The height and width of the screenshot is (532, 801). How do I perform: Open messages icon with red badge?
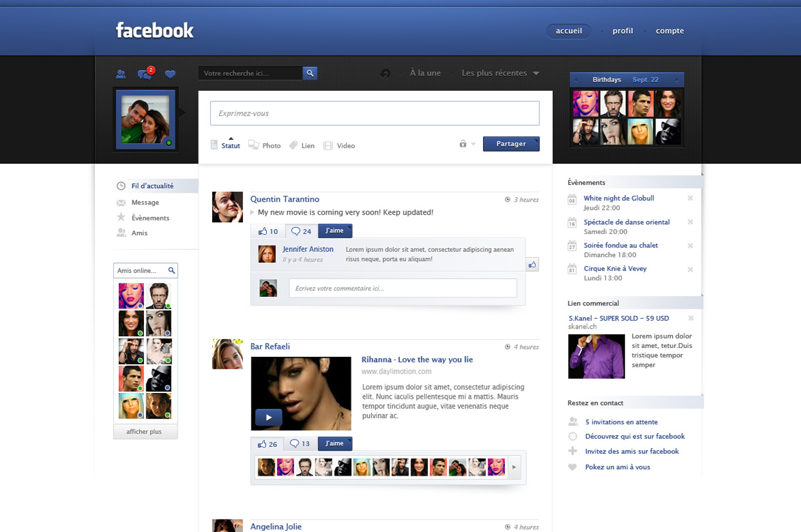click(x=145, y=74)
